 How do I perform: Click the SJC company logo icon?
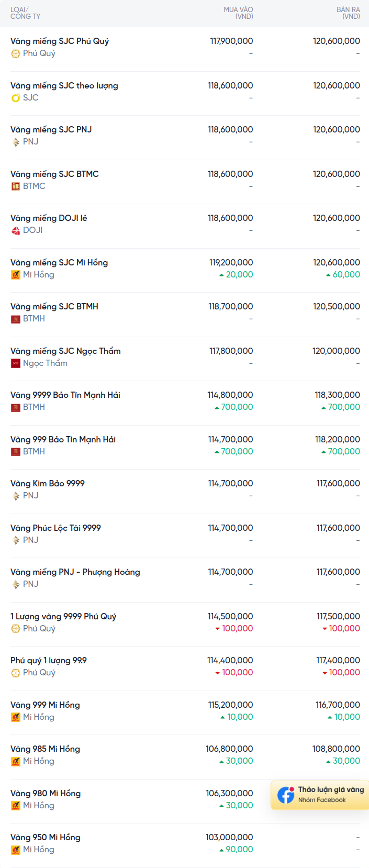click(x=16, y=98)
